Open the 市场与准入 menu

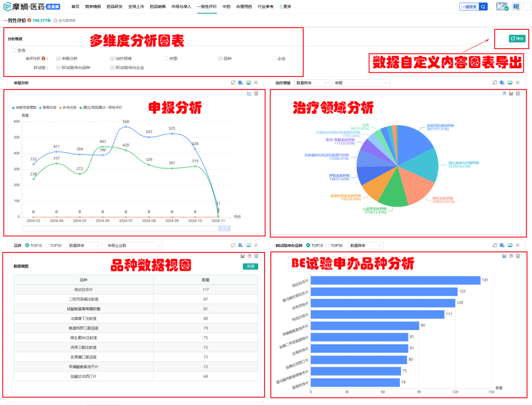[181, 7]
